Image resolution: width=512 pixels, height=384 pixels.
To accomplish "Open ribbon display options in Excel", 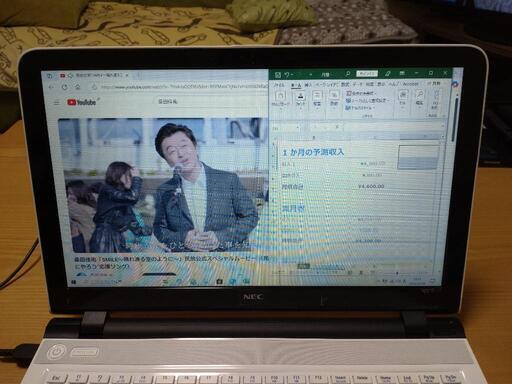I will pyautogui.click(x=402, y=73).
